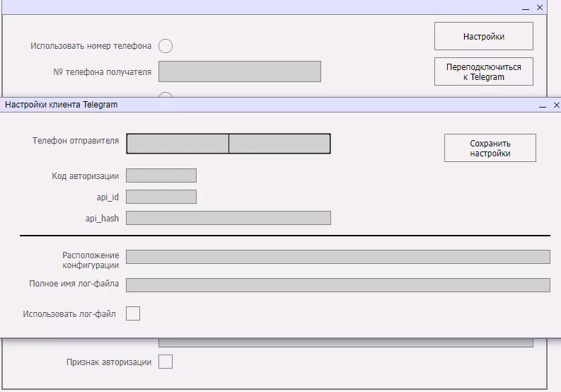Close the Настройки клиента Telegram dialog
Image resolution: width=561 pixels, height=392 pixels.
556,105
